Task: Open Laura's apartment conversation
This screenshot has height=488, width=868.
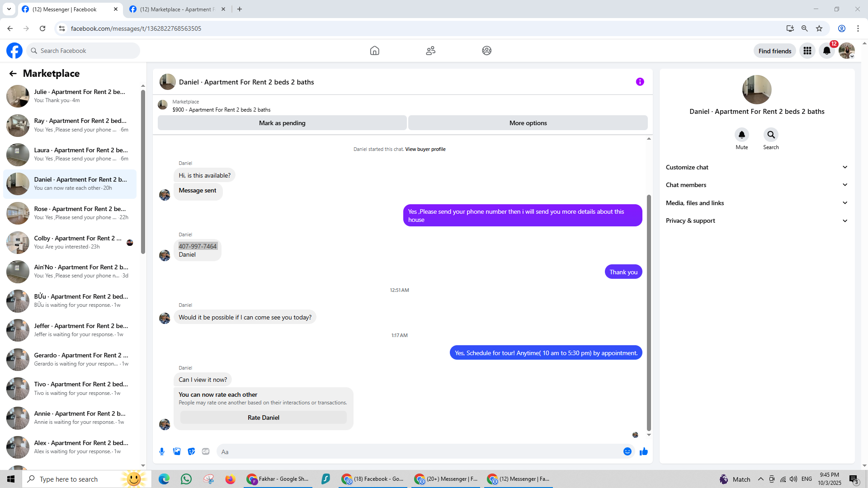Action: tap(70, 155)
